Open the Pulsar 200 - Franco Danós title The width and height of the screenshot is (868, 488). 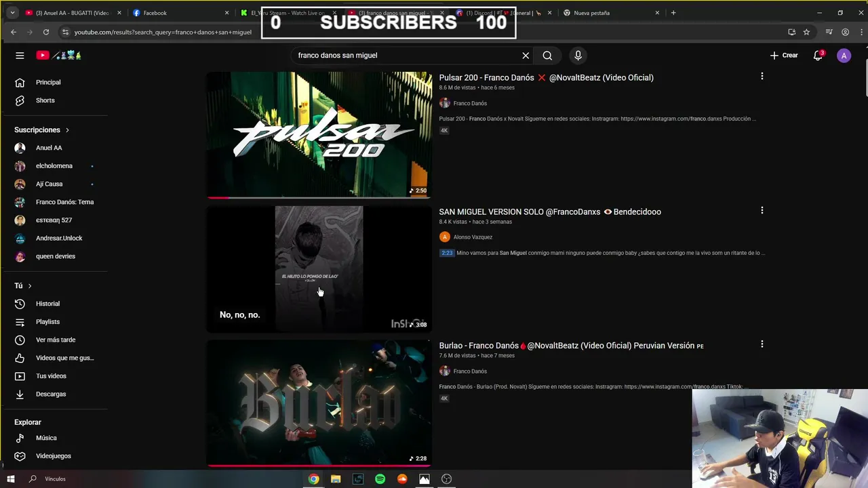coord(546,78)
